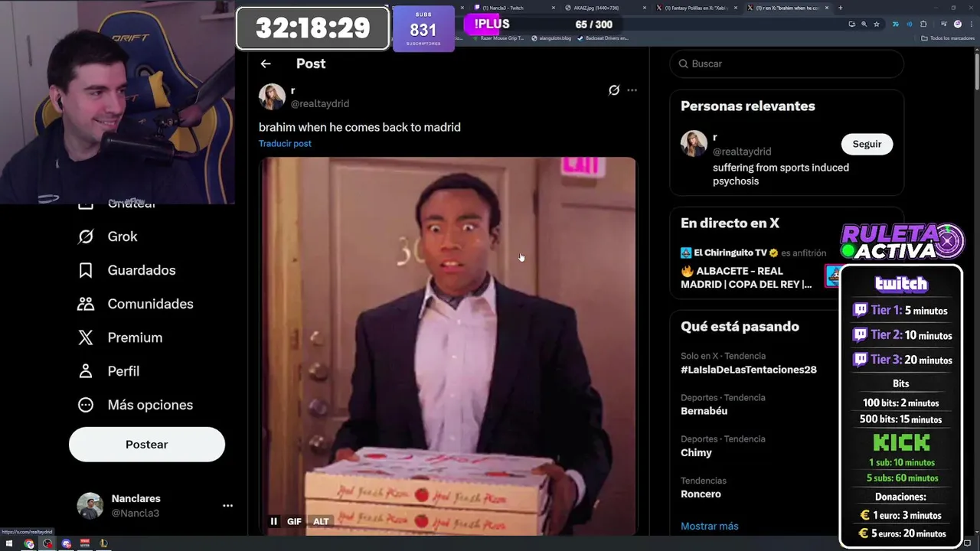Close the Nancla3 - Twitch tab
980x551 pixels.
pos(554,8)
